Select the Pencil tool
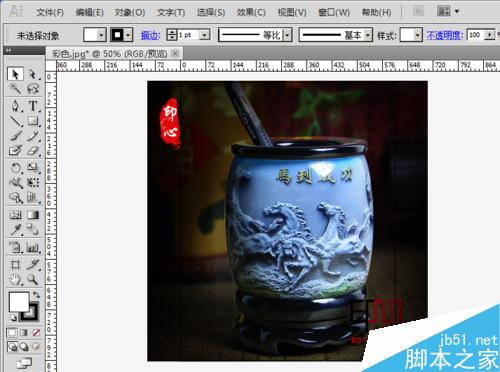The height and width of the screenshot is (372, 500). pyautogui.click(x=33, y=136)
